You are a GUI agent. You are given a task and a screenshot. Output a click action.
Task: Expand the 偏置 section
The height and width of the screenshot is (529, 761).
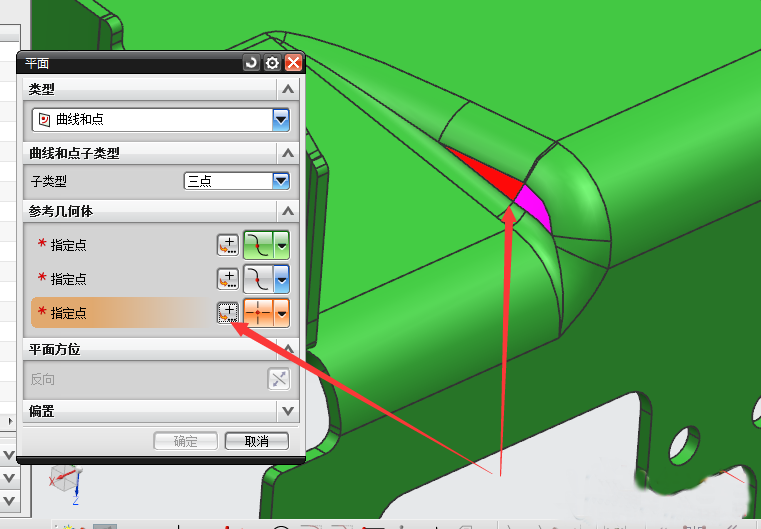click(288, 411)
